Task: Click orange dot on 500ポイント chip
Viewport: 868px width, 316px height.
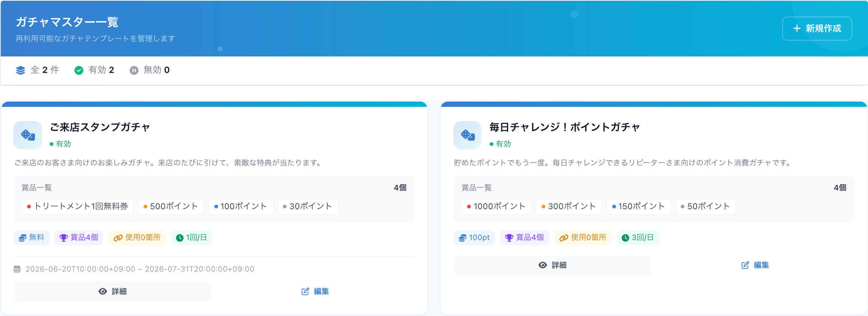Action: tap(146, 207)
